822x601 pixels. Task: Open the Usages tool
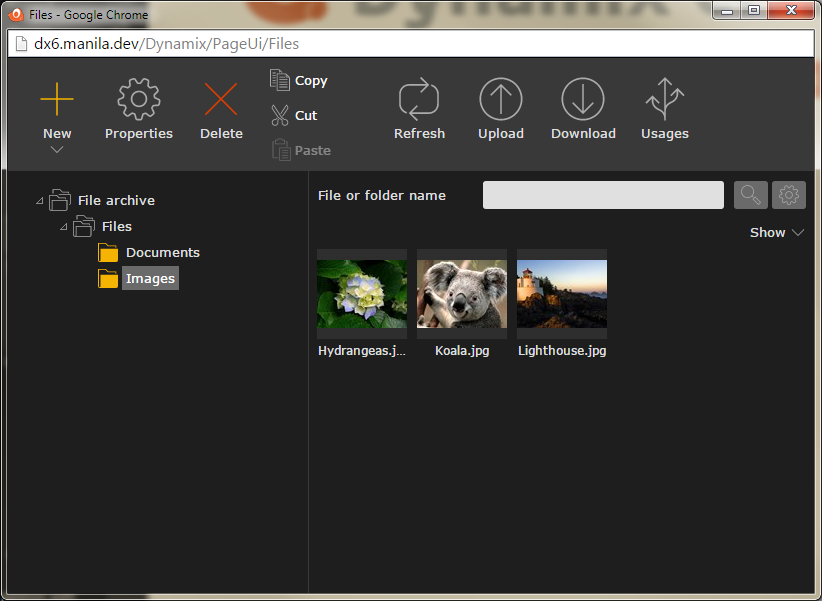tap(665, 100)
